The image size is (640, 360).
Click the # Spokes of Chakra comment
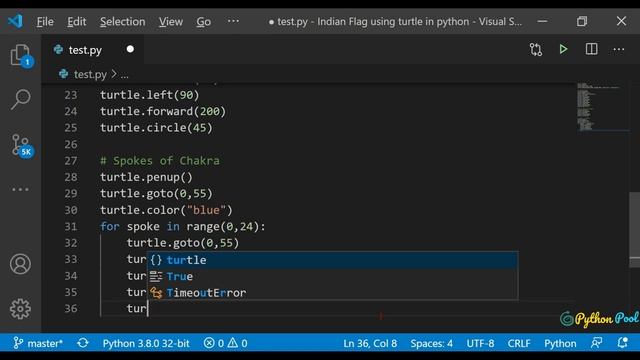tap(160, 160)
